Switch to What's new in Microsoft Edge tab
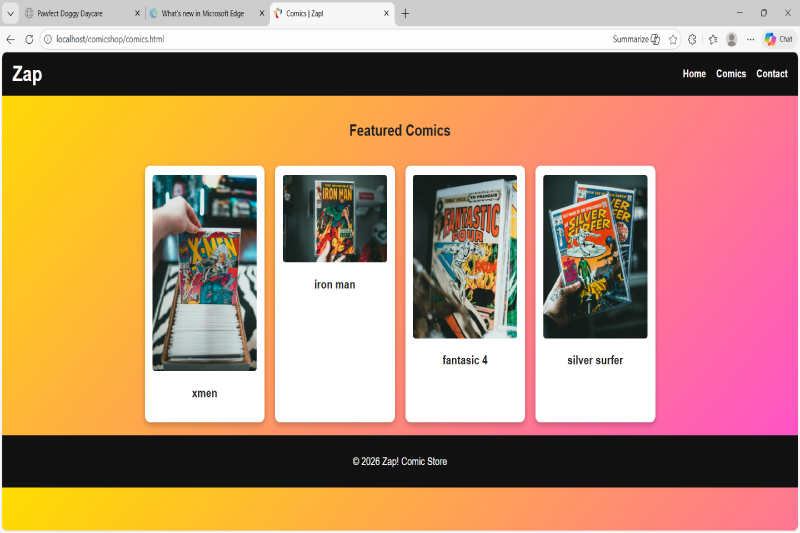 click(206, 14)
